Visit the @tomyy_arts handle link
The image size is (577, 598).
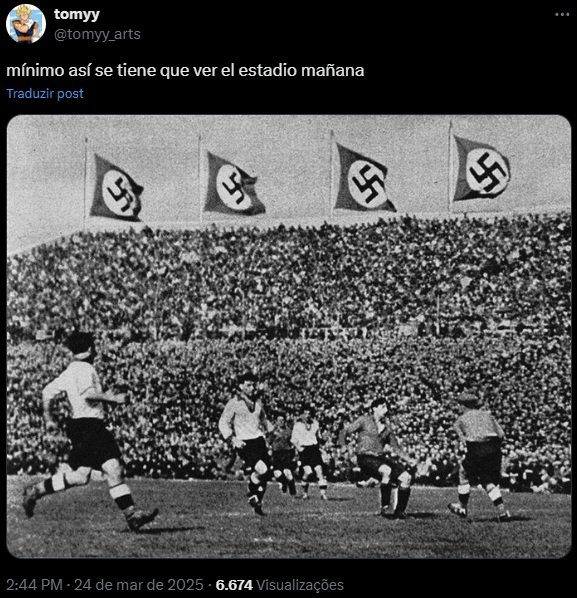[97, 34]
